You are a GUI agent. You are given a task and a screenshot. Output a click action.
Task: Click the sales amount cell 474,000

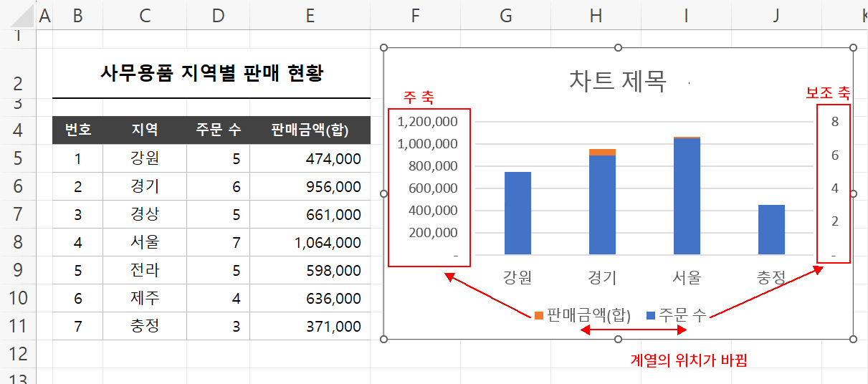(310, 158)
